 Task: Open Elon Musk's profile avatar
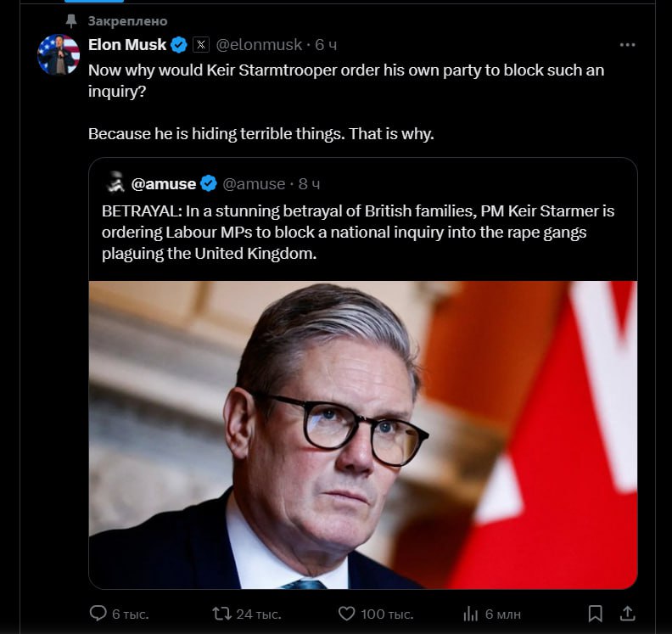click(x=59, y=54)
